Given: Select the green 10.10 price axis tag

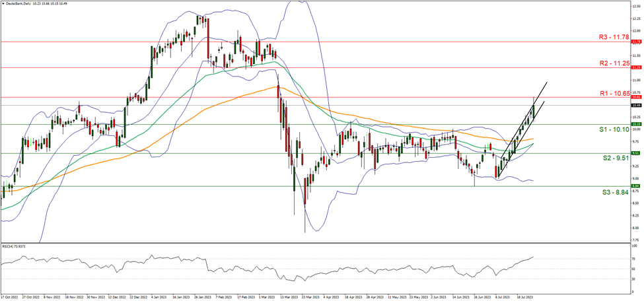Looking at the screenshot, I should coord(637,124).
